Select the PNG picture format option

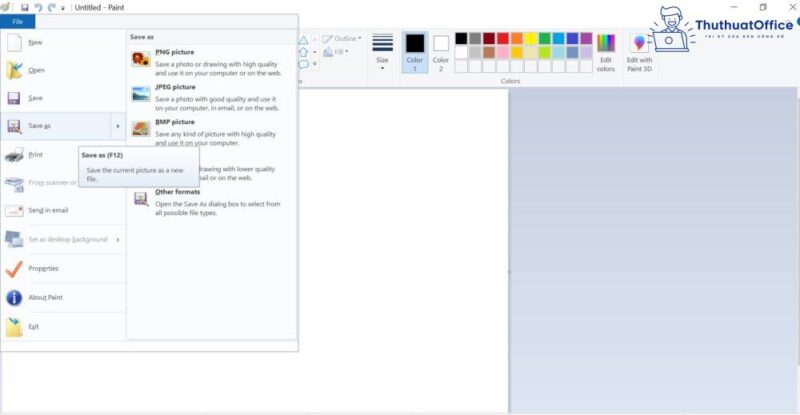(174, 51)
